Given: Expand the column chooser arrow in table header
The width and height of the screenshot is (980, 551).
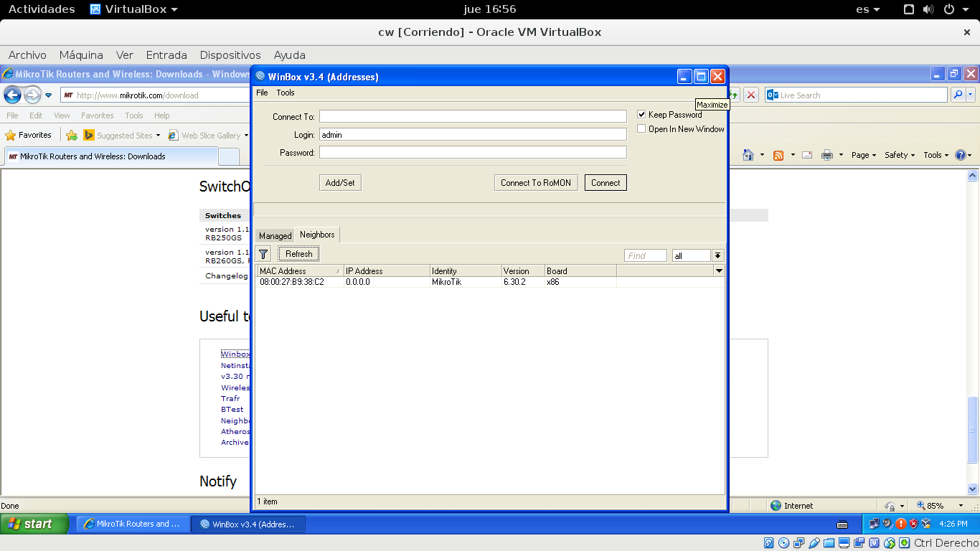Looking at the screenshot, I should pos(719,270).
